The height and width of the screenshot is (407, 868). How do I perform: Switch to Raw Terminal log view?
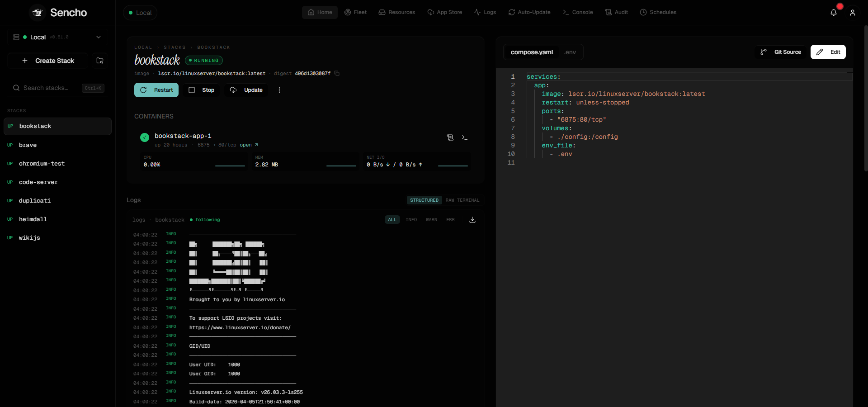point(462,200)
